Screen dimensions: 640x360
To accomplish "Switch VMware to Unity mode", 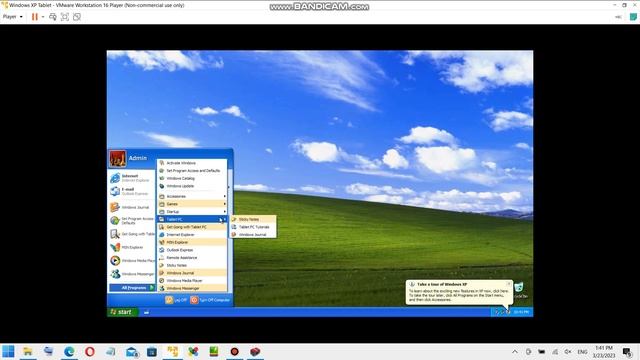I will 77,17.
